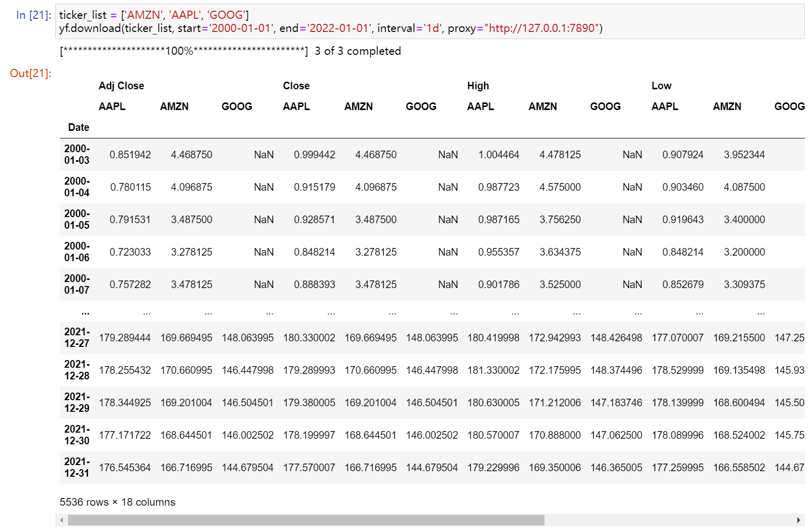Click the AAPL header under Low
This screenshot has height=530, width=812.
click(665, 107)
